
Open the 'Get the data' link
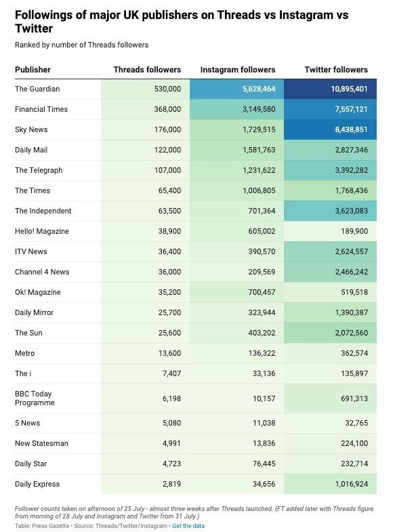coord(188,526)
